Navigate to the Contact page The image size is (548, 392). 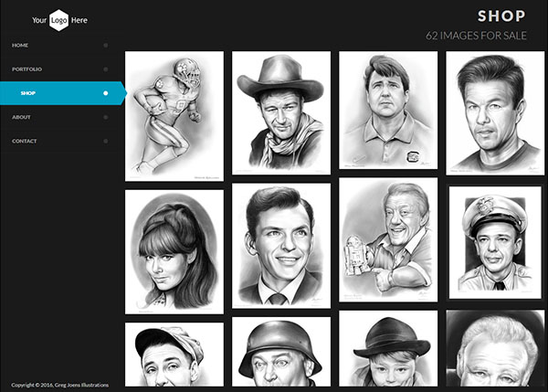coord(25,141)
